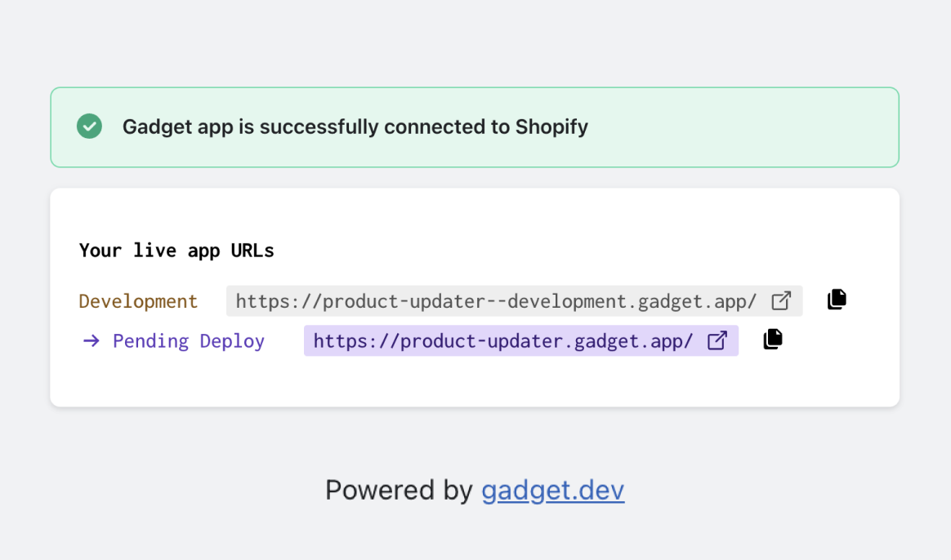
Task: Open https://product-updater.gadget.app/ link
Action: point(502,341)
